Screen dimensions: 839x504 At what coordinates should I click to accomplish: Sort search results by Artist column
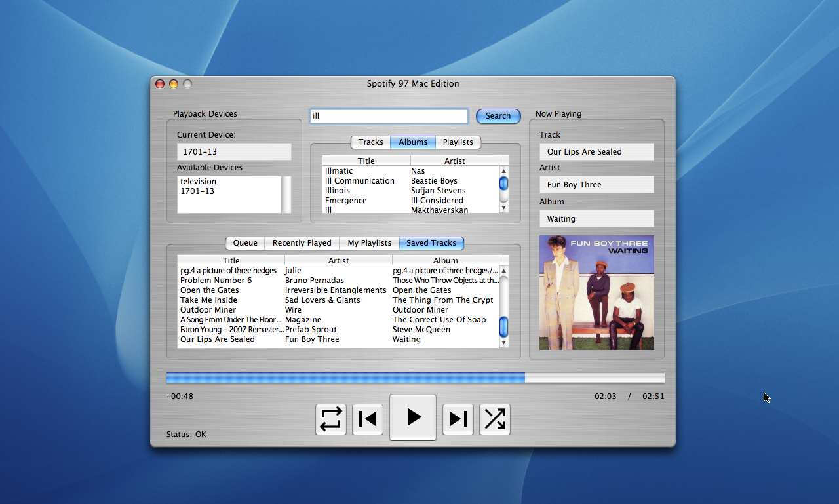pos(454,161)
